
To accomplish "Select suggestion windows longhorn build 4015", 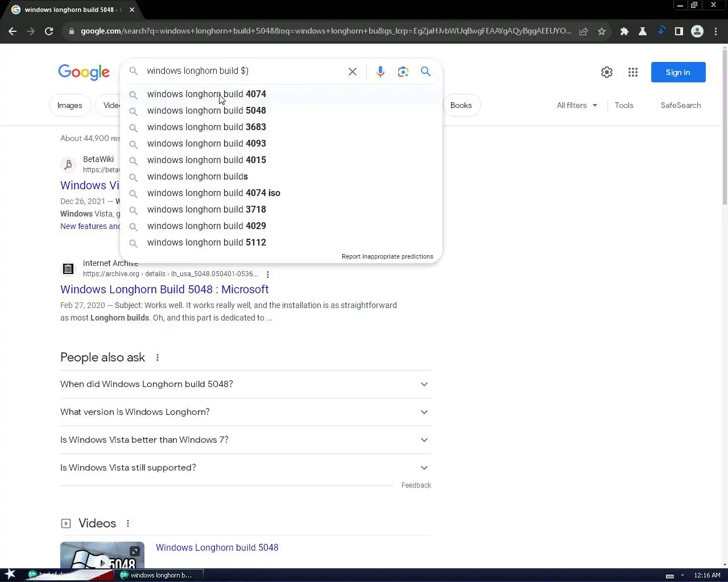I will (x=281, y=160).
